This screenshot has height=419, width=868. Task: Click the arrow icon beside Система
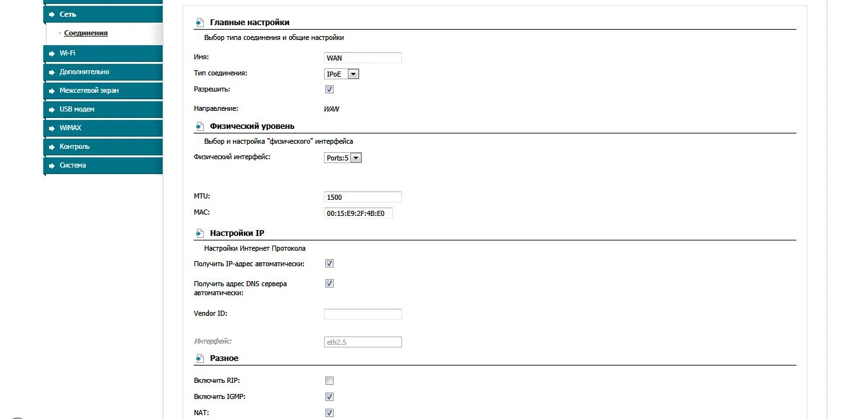point(50,165)
